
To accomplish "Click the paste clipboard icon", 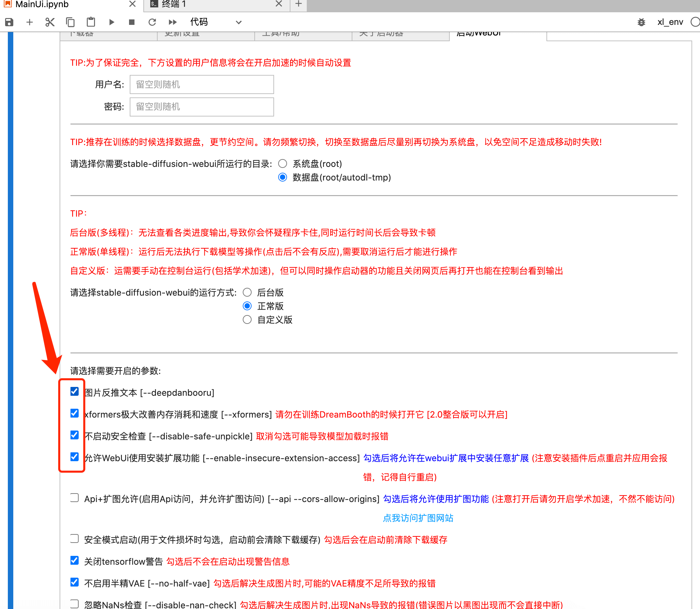I will click(91, 22).
